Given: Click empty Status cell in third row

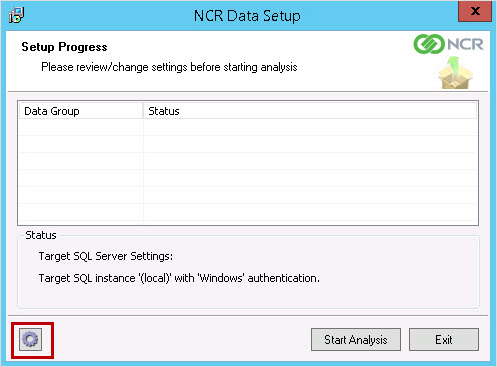Looking at the screenshot, I should (x=310, y=161).
